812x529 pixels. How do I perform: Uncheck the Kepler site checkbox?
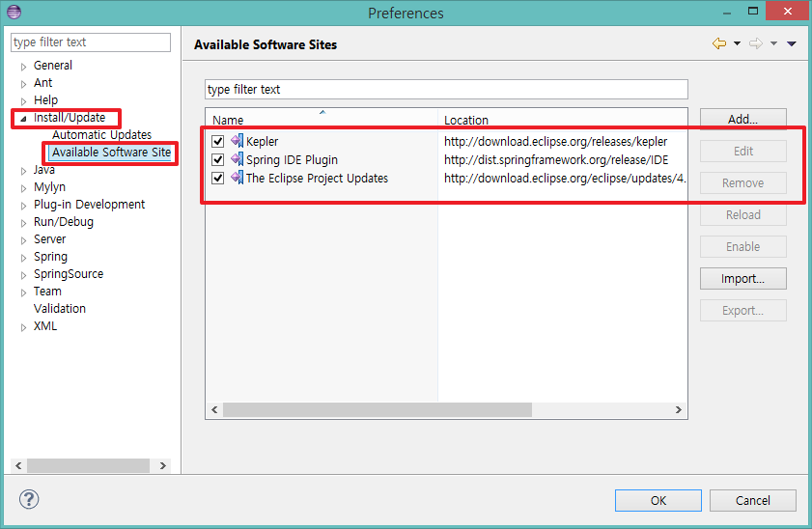click(218, 142)
